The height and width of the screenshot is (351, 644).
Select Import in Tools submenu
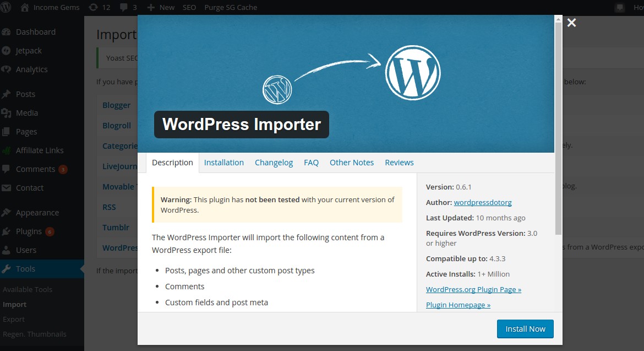14,305
